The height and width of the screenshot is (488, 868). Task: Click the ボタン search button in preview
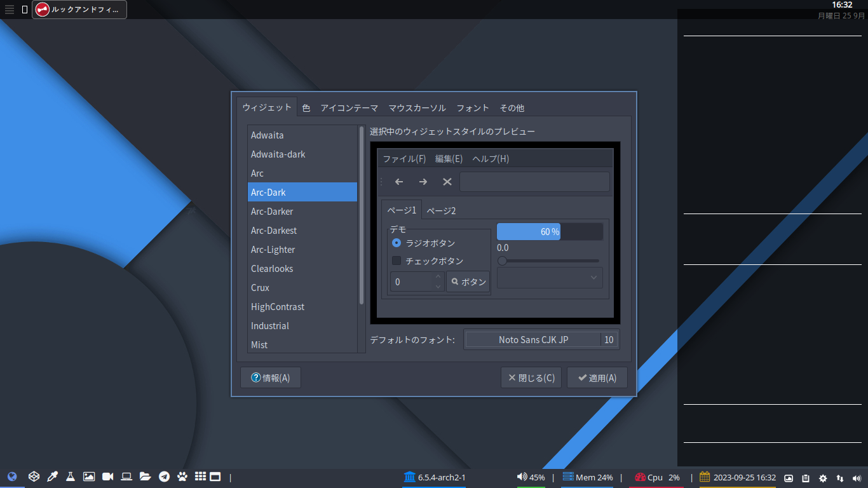tap(468, 281)
